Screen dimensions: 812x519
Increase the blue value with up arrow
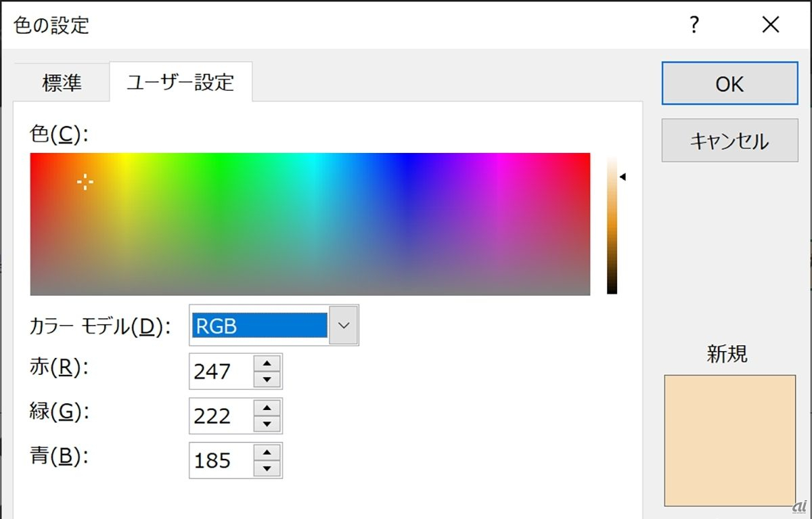point(267,453)
